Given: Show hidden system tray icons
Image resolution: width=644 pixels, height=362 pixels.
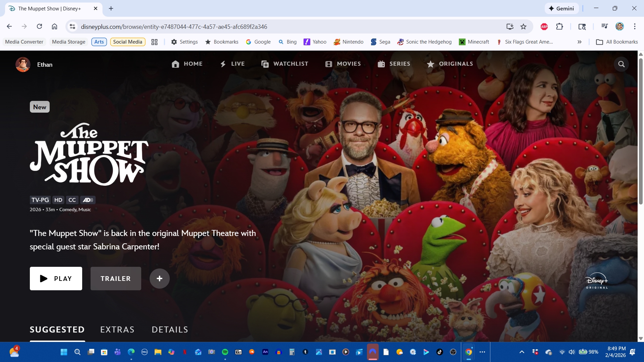Looking at the screenshot, I should coord(522,352).
